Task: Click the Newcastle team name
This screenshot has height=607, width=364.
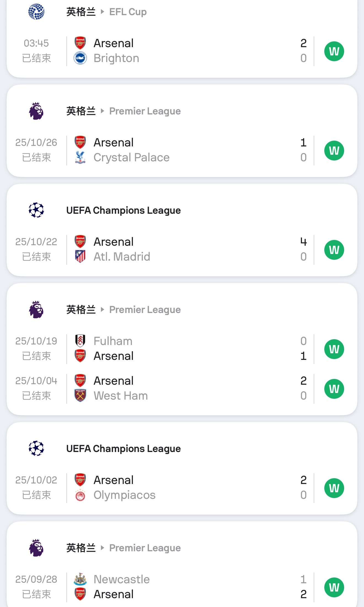Action: point(122,579)
